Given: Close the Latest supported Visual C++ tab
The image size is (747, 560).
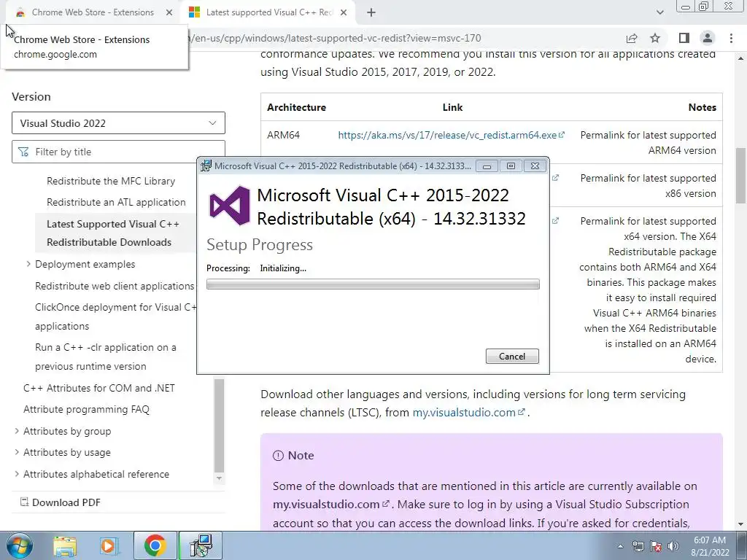Looking at the screenshot, I should 344,12.
